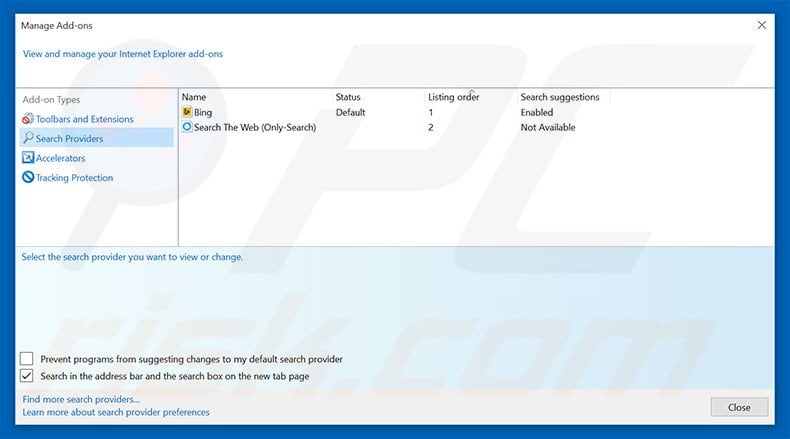Enable Prevent programs from suggesting changes checkbox
The width and height of the screenshot is (790, 439).
(27, 358)
